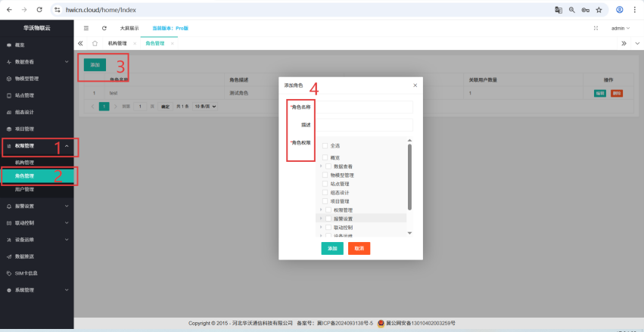Click the 角色名称 input field
Screen dimensions: 644x332
pyautogui.click(x=364, y=107)
